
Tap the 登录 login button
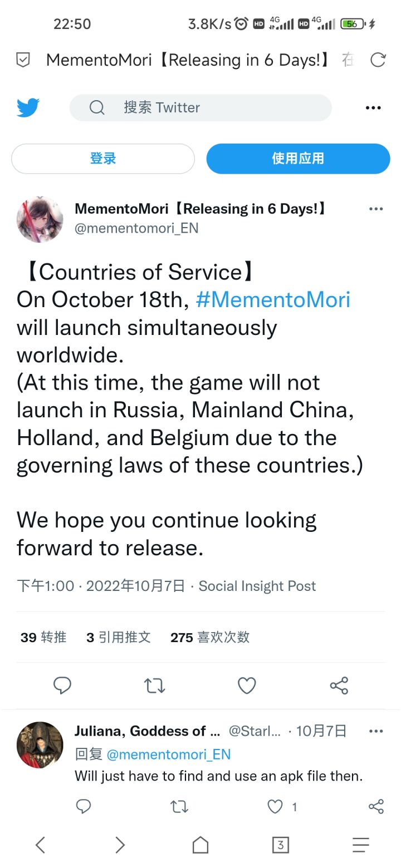coord(103,159)
